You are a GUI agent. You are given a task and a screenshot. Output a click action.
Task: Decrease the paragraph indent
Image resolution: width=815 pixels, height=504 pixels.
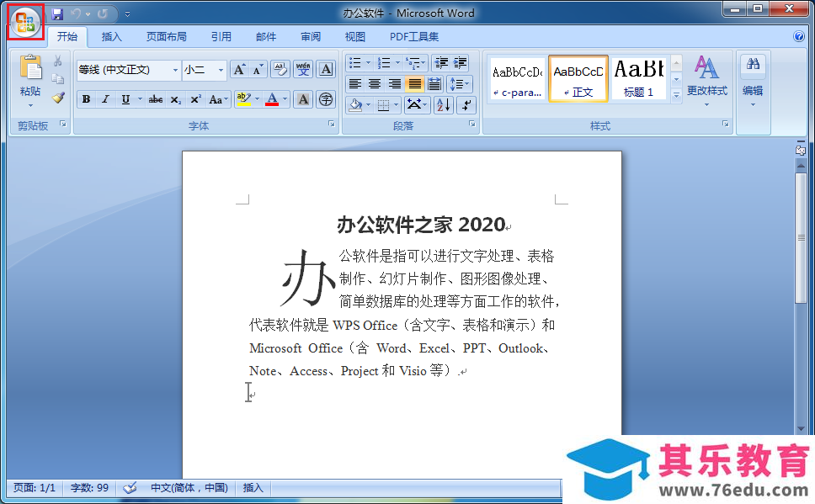click(x=441, y=63)
